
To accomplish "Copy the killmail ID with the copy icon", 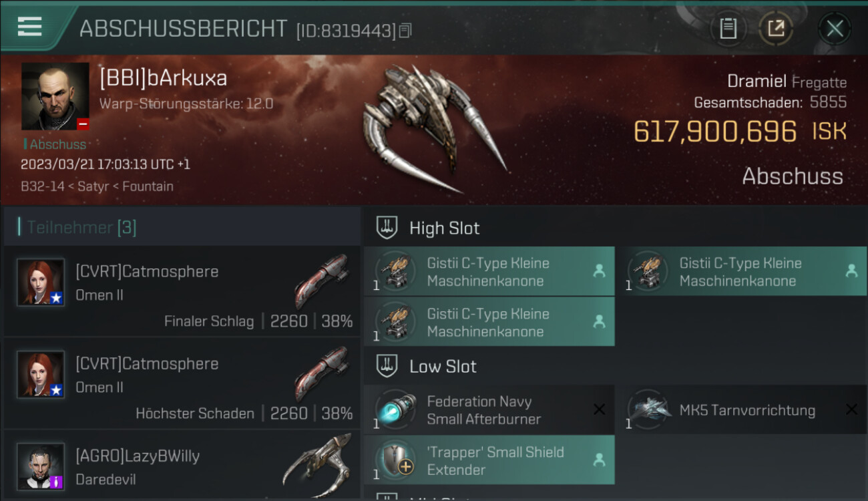I will 405,31.
